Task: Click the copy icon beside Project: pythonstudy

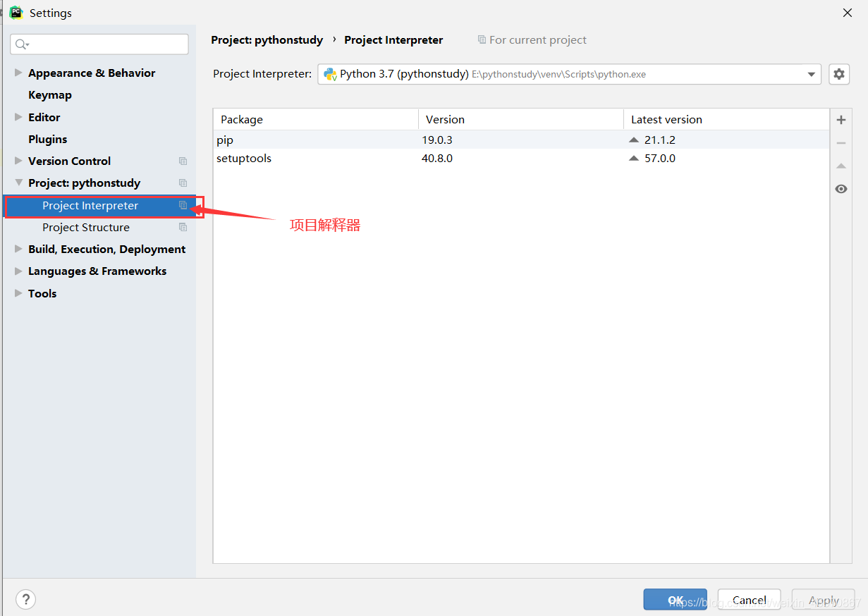Action: coord(183,183)
